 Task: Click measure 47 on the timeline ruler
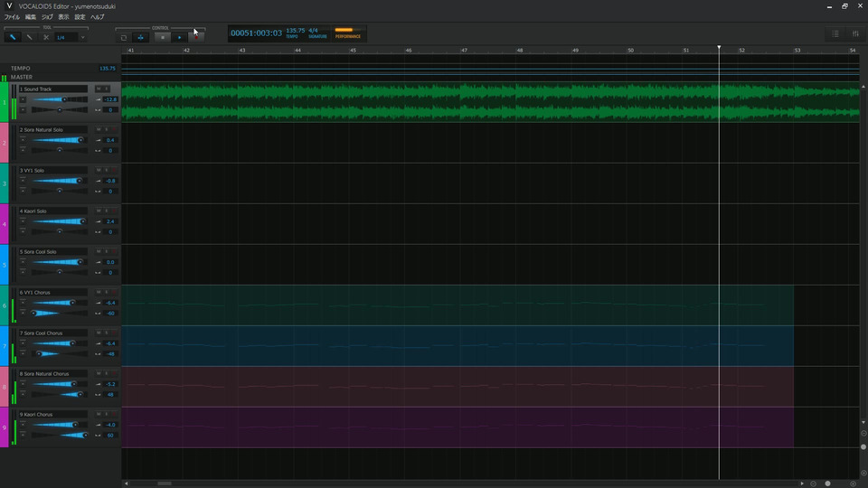464,51
